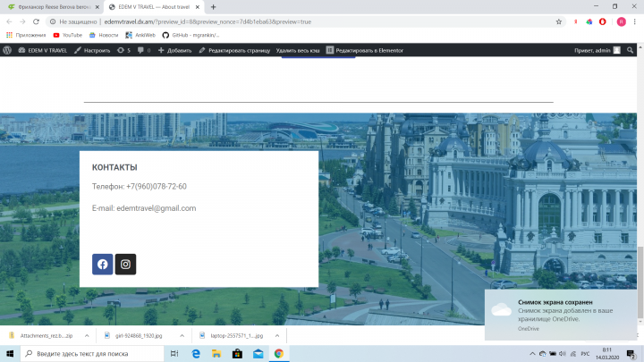Open the YouTube bookmark
The width and height of the screenshot is (644, 362).
pyautogui.click(x=68, y=35)
